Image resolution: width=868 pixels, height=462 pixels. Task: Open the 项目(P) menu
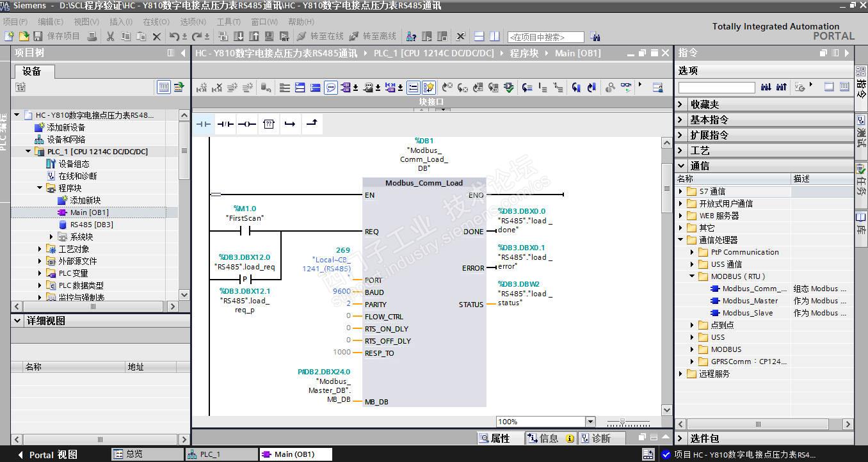click(x=15, y=22)
